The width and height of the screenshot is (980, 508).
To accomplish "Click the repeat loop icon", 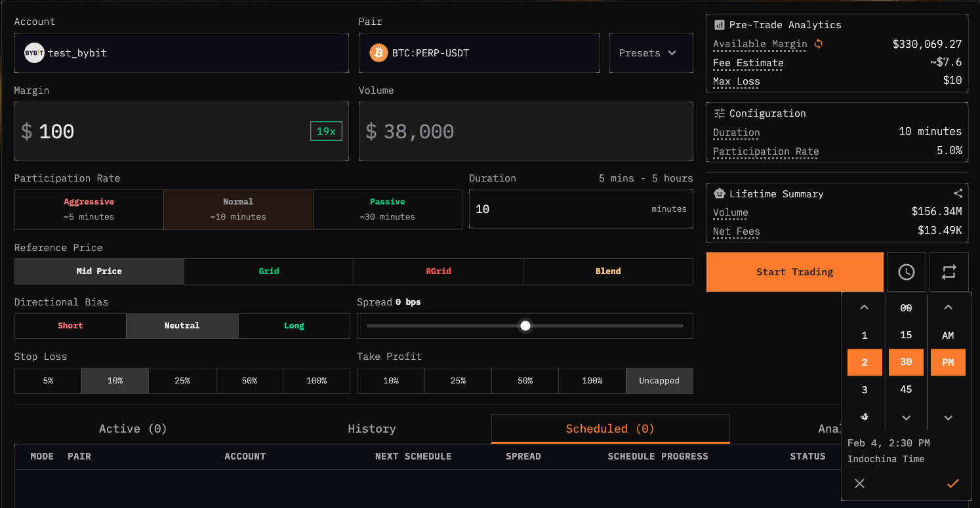I will coord(949,272).
